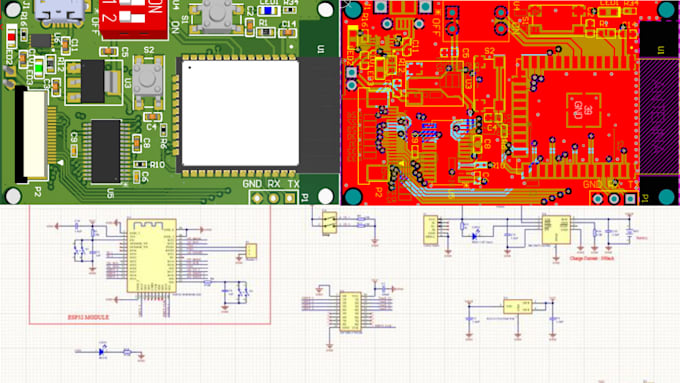Click capacitor C9 on the 3D board
The height and width of the screenshot is (383, 680).
(74, 150)
